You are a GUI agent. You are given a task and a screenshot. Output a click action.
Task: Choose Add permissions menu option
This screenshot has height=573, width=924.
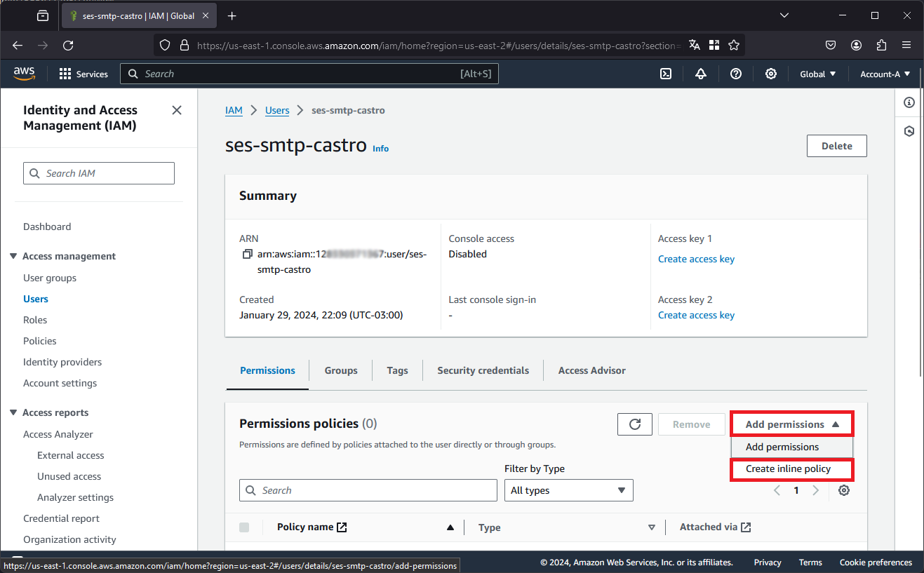click(792, 447)
